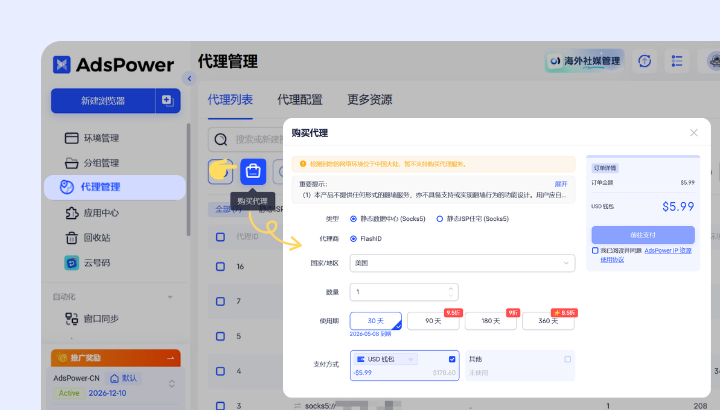This screenshot has height=410, width=720.
Task: Tick the agreement checkbox under 前往支付
Action: coord(595,251)
